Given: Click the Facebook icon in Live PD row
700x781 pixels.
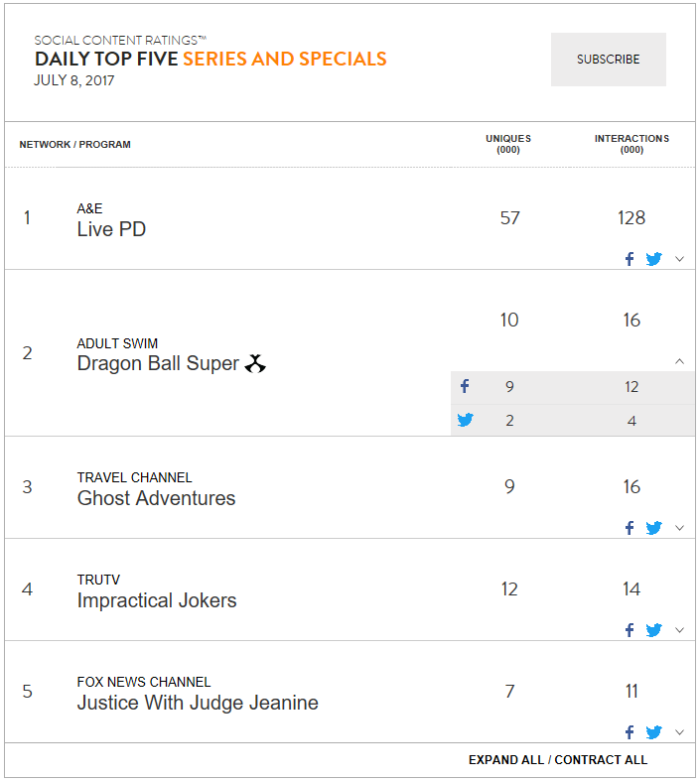Looking at the screenshot, I should (x=630, y=259).
